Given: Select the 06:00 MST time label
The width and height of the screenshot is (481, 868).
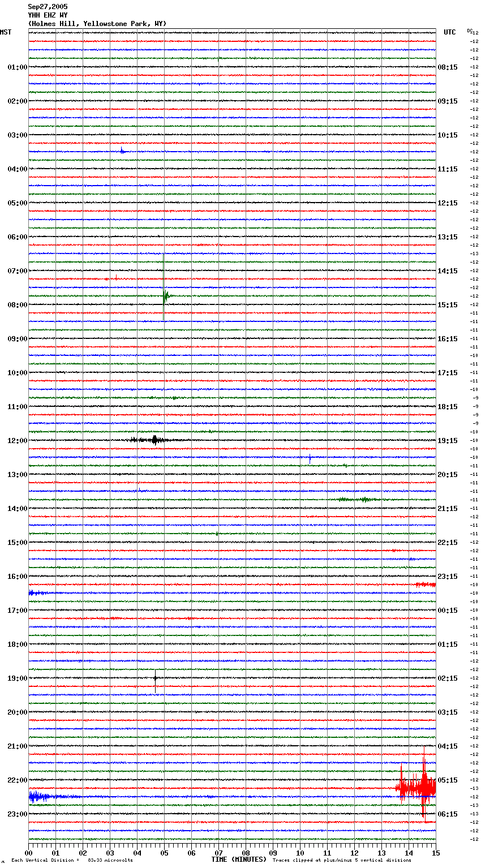Looking at the screenshot, I should pyautogui.click(x=18, y=237).
